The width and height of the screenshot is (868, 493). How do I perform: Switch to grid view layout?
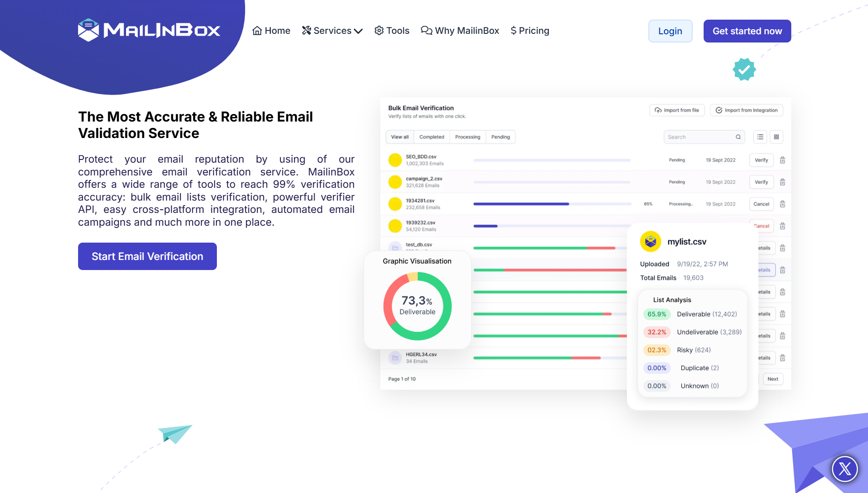pyautogui.click(x=776, y=137)
